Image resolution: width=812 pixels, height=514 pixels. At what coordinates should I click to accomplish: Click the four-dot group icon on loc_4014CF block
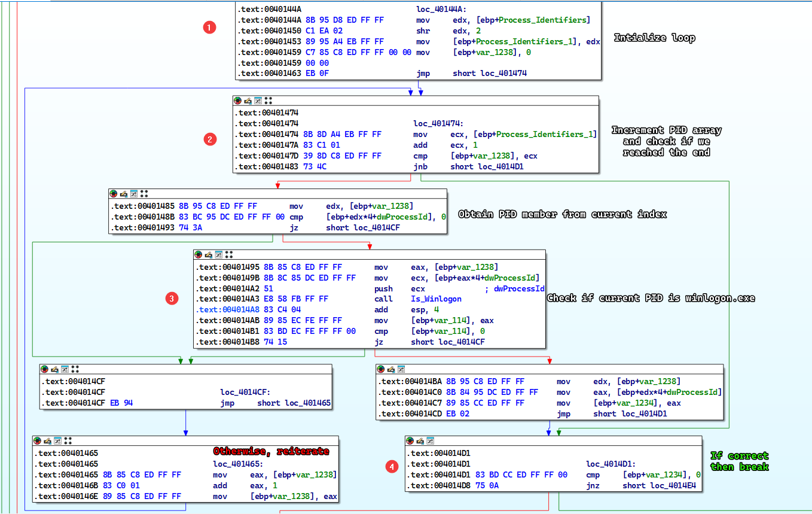75,369
